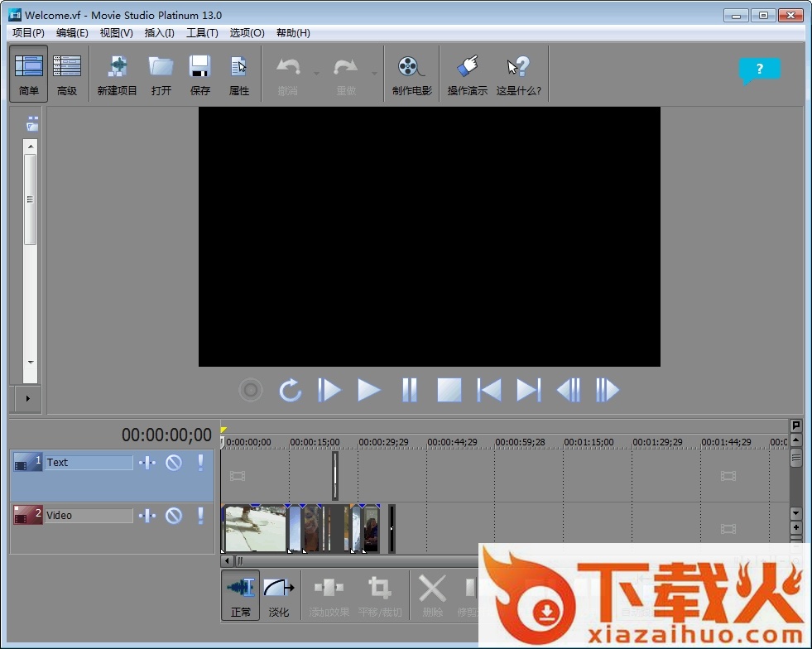Viewport: 812px width, 649px height.
Task: Activate 这是什么? what's this help
Action: (518, 74)
